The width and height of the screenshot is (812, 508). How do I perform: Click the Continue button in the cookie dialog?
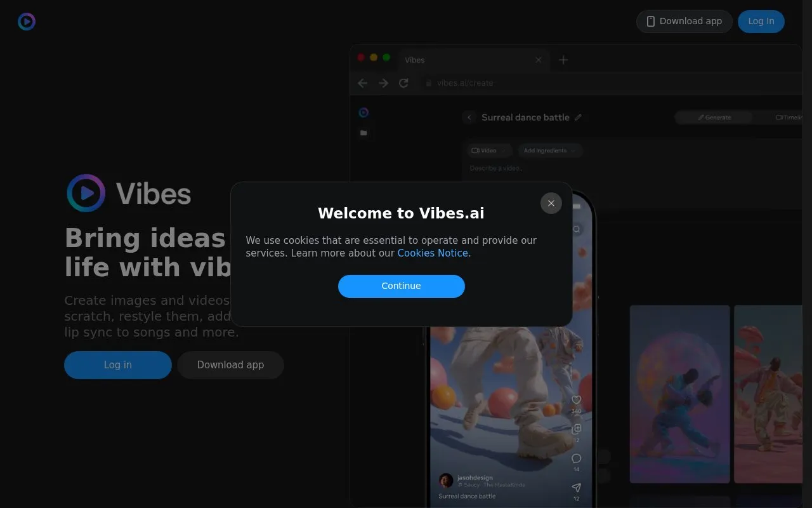click(402, 286)
